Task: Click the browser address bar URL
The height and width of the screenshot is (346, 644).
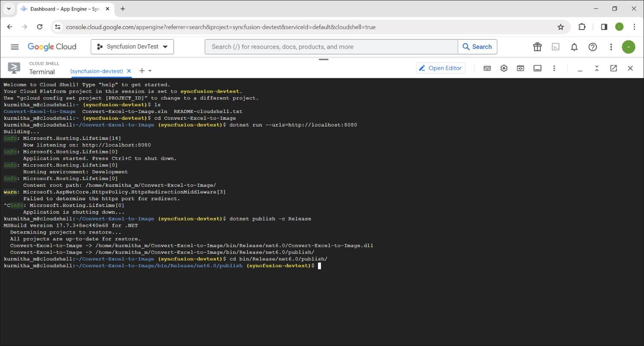Action: click(221, 27)
